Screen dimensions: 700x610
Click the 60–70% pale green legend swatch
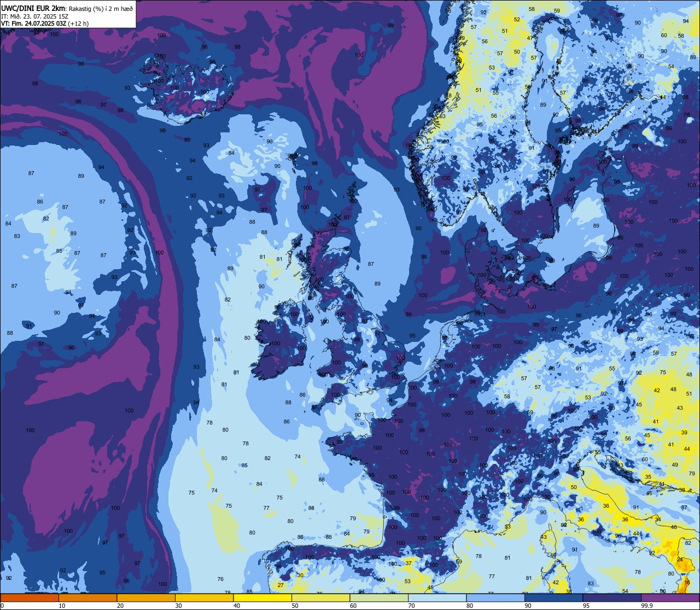point(379,598)
